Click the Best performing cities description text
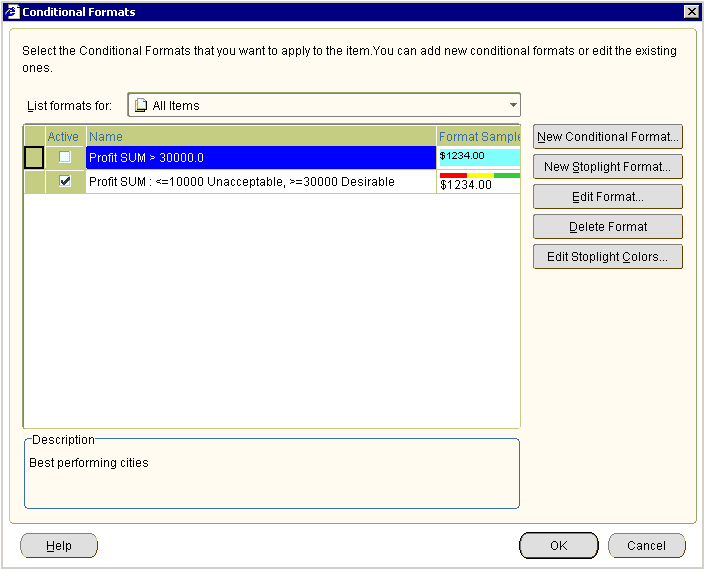The height and width of the screenshot is (569, 704). click(89, 463)
